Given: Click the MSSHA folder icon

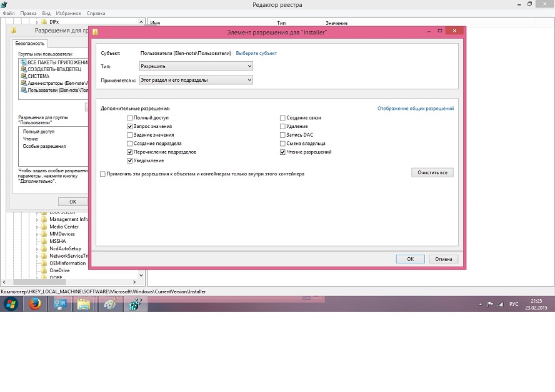Looking at the screenshot, I should click(x=44, y=242).
